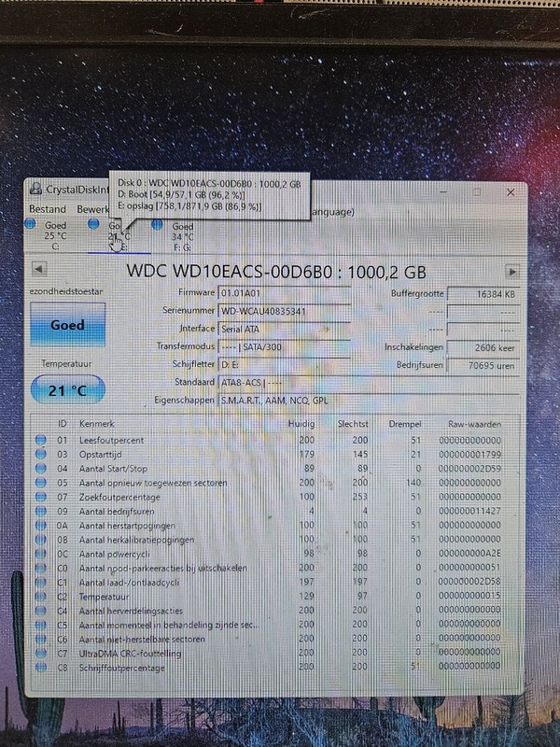Click status orb of Aantal powercycli row
Image resolution: width=560 pixels, height=747 pixels.
(41, 554)
